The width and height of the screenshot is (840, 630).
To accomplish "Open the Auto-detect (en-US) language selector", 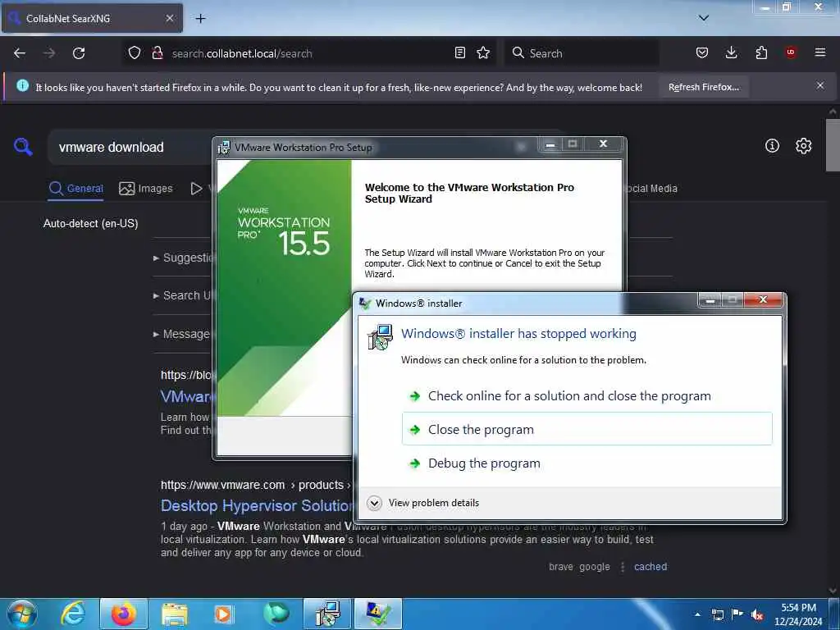I will 90,223.
